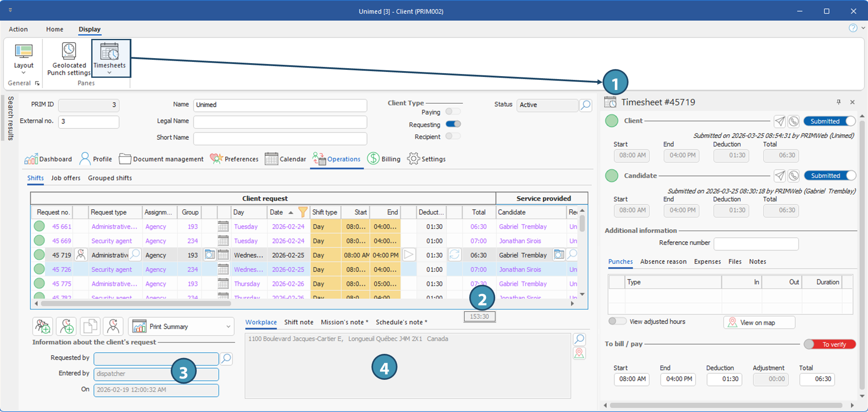Click the send icon in Client section
The image size is (868, 412).
[779, 121]
